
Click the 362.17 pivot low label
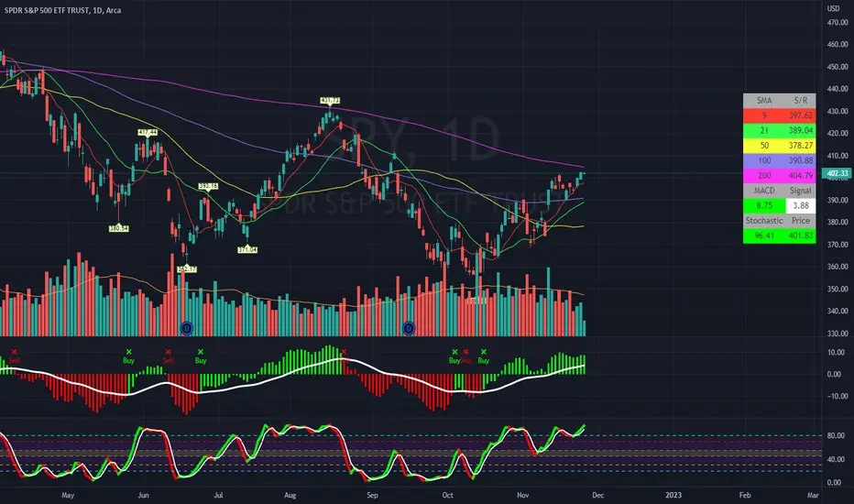coord(187,269)
